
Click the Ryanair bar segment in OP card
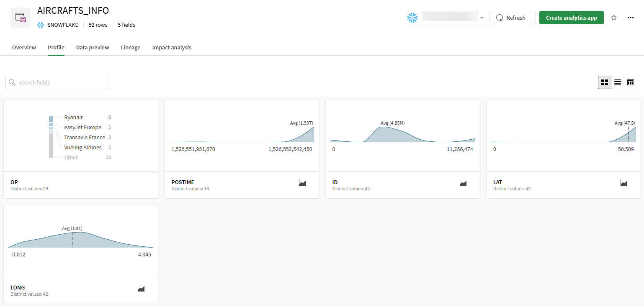[x=51, y=119]
